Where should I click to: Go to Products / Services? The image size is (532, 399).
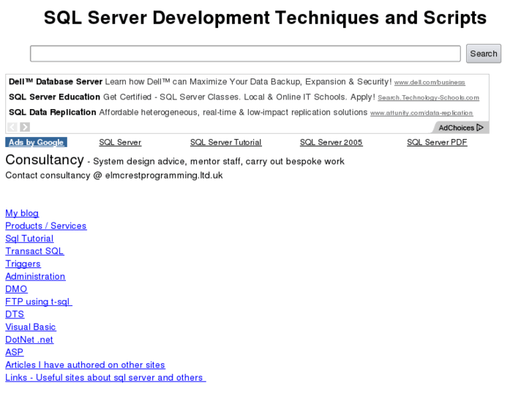point(46,225)
